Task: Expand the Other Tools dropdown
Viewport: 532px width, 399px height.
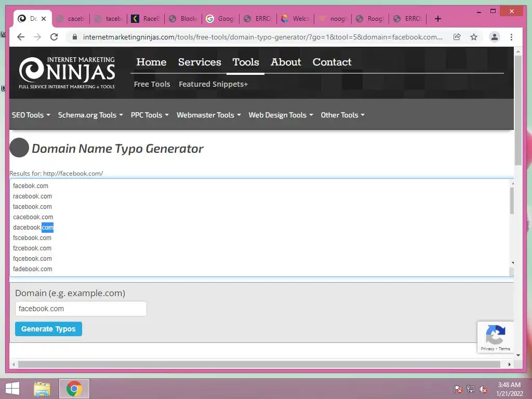Action: point(343,115)
